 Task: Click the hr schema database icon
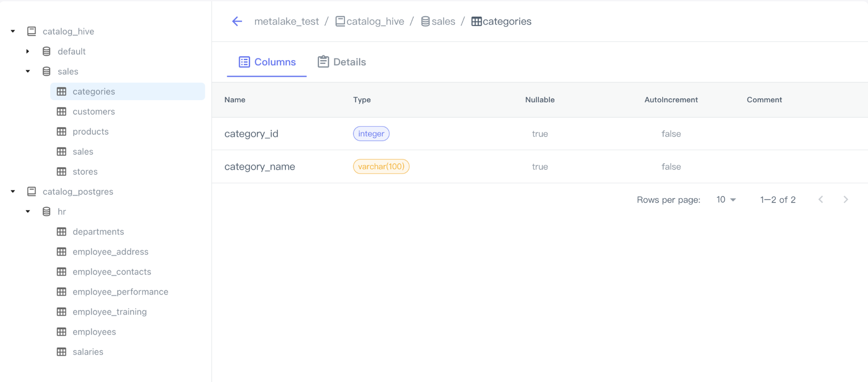[47, 211]
